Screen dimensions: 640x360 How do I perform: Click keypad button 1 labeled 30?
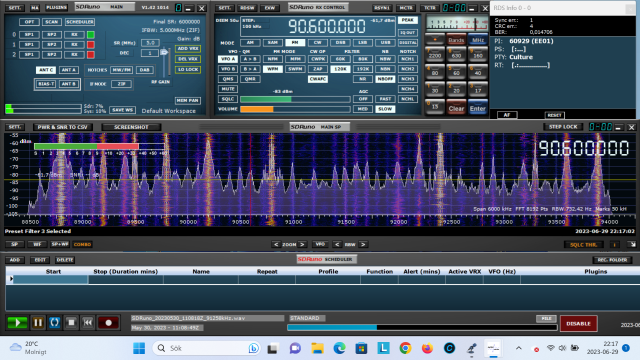435,89
